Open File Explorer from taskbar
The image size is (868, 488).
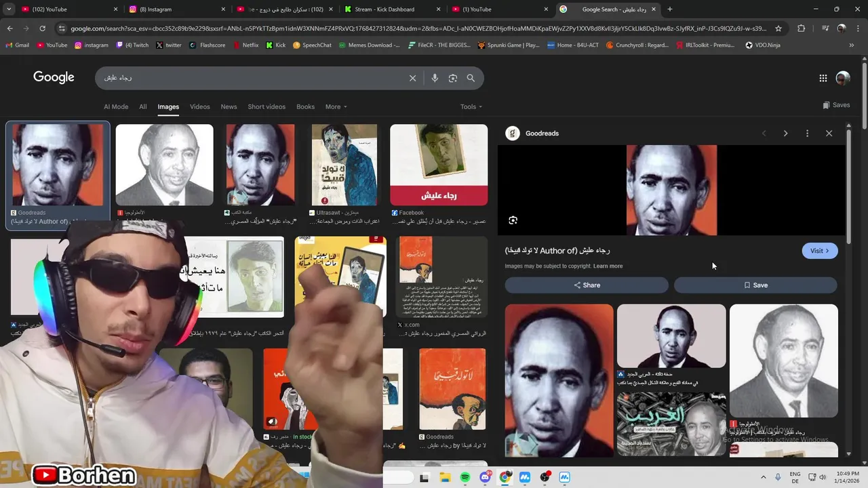[446, 478]
